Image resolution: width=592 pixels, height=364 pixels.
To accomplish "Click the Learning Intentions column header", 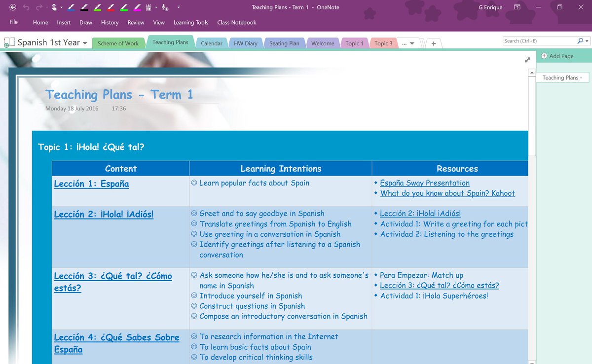I will click(x=281, y=169).
